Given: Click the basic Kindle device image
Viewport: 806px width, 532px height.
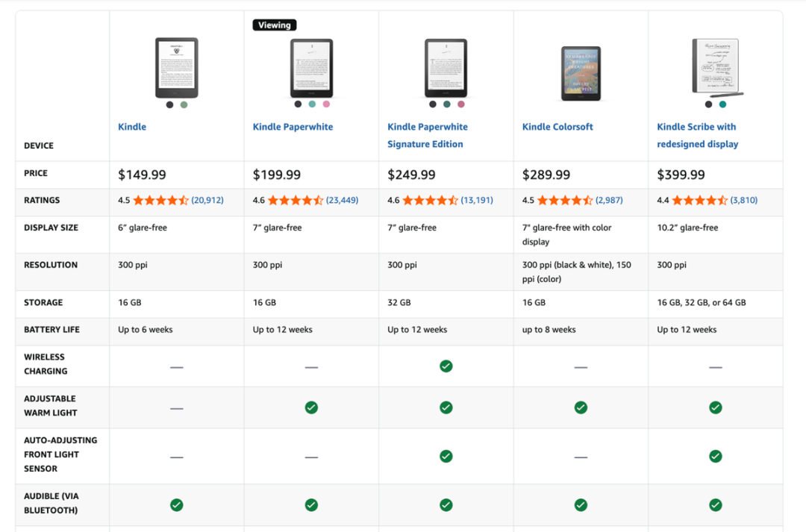Looking at the screenshot, I should point(177,68).
